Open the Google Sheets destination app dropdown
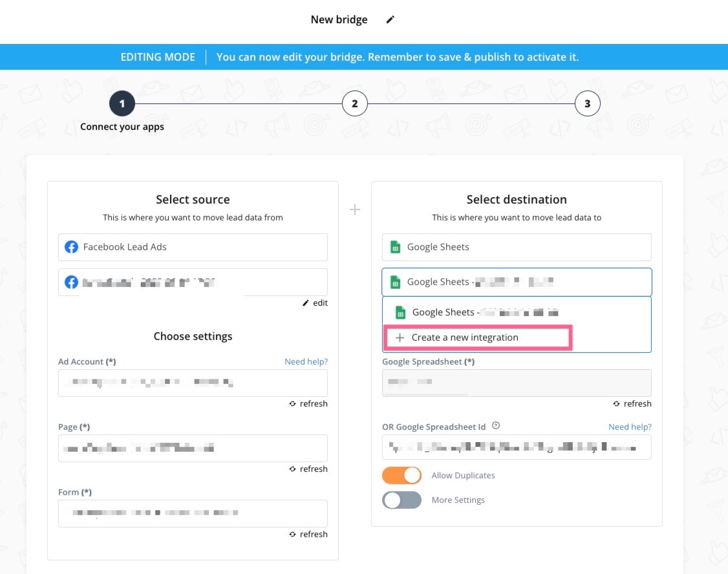 click(x=517, y=247)
